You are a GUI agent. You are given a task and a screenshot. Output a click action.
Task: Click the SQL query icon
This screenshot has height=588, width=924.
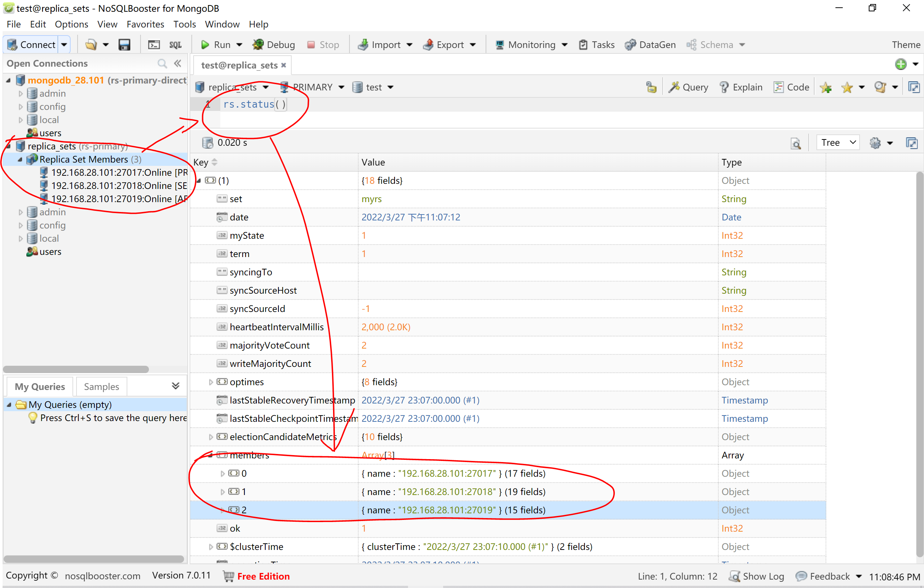(x=175, y=45)
